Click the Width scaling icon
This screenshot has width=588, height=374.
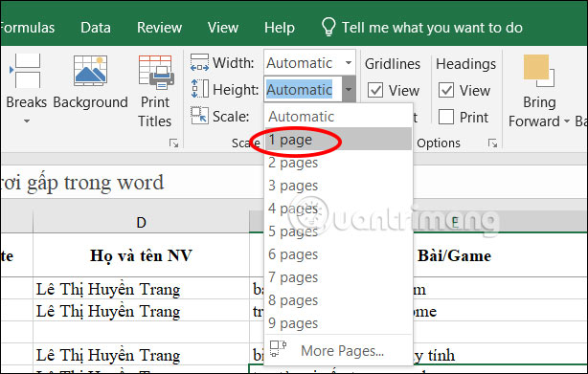199,62
